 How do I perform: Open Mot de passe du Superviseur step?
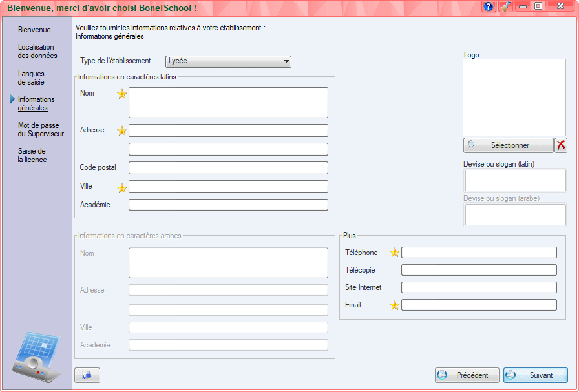point(41,130)
